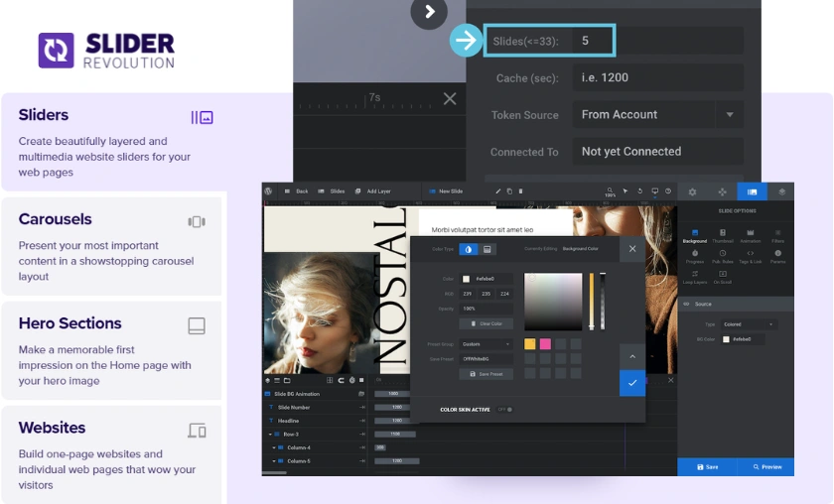
Task: Click the zoom magnifier 100% icon
Action: 610,191
